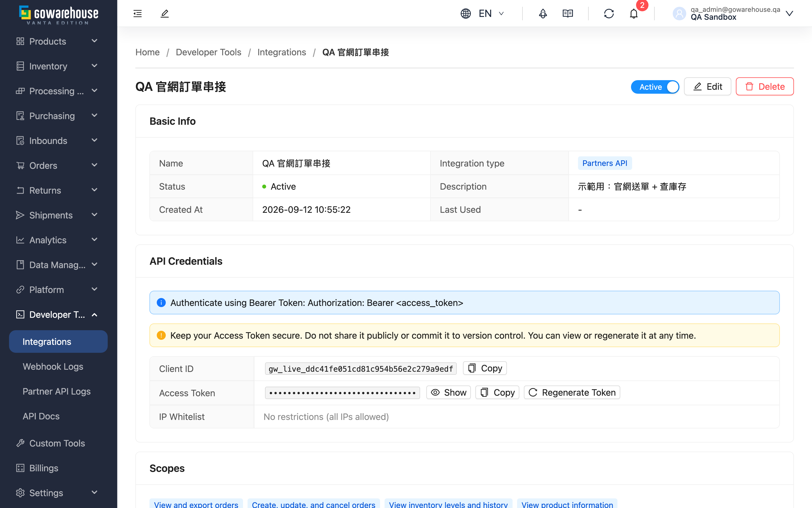This screenshot has height=508, width=812.
Task: Copy the Access Token
Action: pyautogui.click(x=497, y=392)
